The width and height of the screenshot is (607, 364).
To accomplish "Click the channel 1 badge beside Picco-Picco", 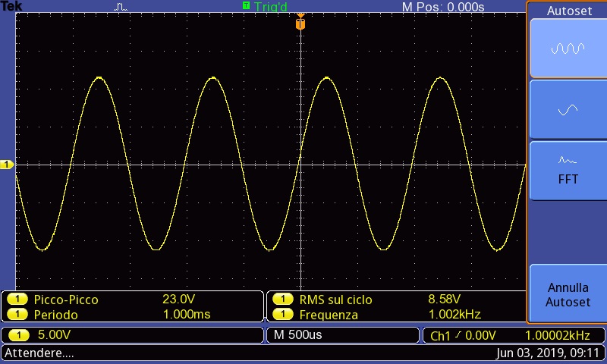I will [17, 299].
